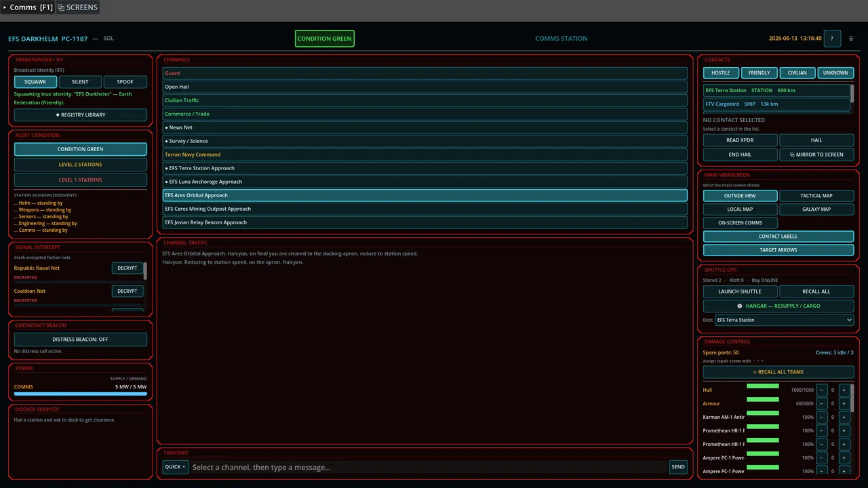Set alert to Level 2 Stations
The image size is (868, 488).
pyautogui.click(x=81, y=165)
